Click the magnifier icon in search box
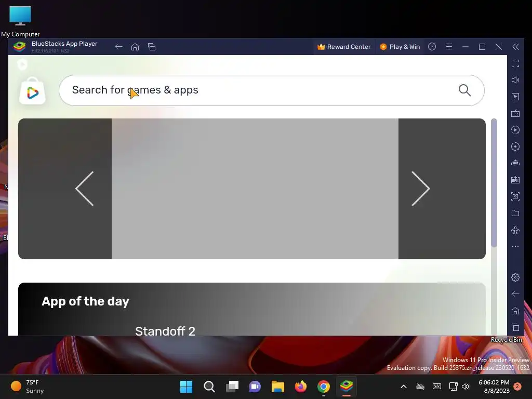Image resolution: width=532 pixels, height=399 pixels. point(464,90)
